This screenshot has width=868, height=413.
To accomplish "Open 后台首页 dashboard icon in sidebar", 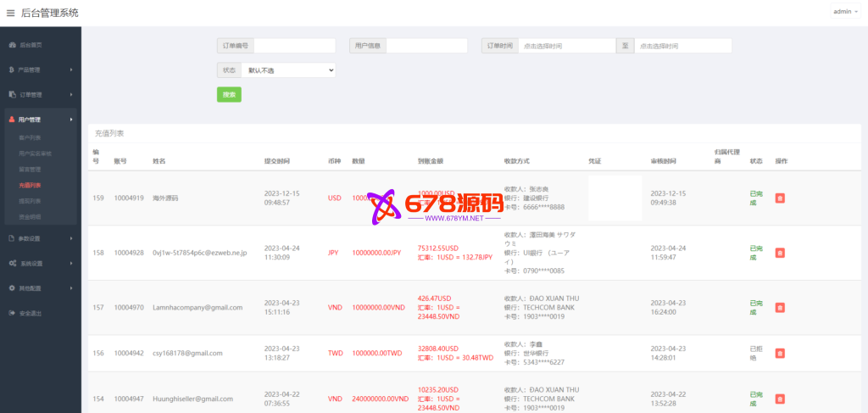I will click(12, 45).
